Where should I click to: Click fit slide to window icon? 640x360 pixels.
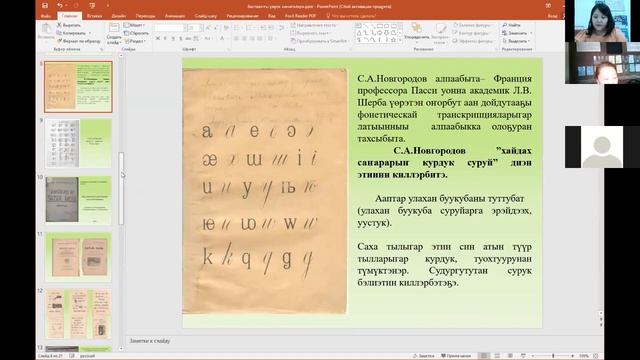click(x=595, y=356)
